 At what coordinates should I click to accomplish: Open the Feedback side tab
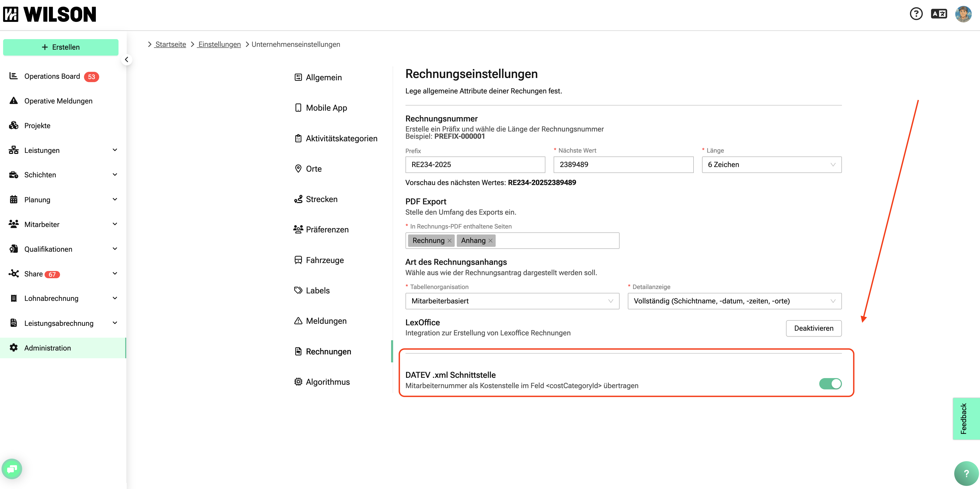pyautogui.click(x=966, y=419)
